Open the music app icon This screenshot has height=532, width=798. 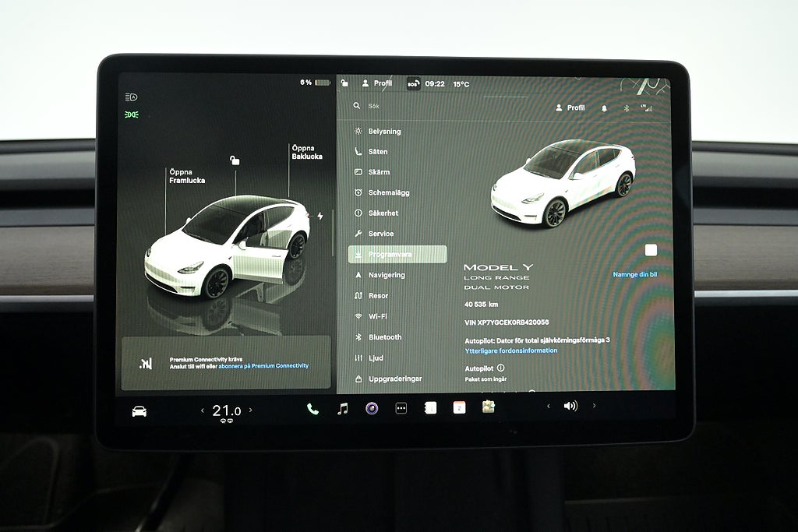pos(342,408)
